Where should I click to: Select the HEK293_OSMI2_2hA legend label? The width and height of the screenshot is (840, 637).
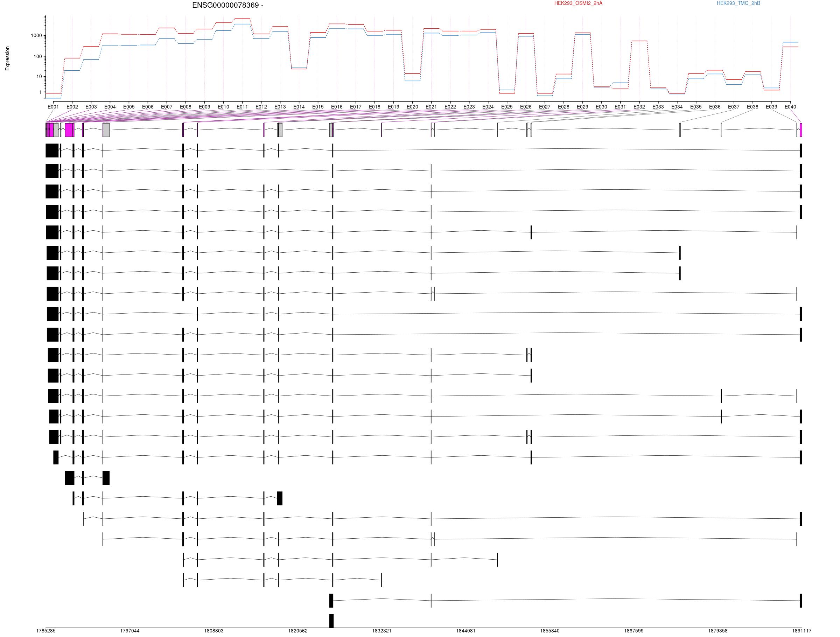point(578,3)
